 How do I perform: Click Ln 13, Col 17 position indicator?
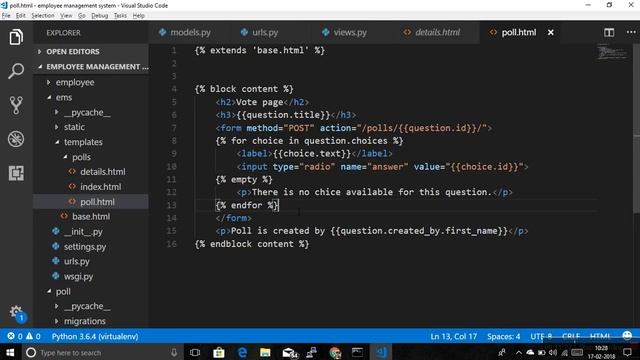coord(453,336)
